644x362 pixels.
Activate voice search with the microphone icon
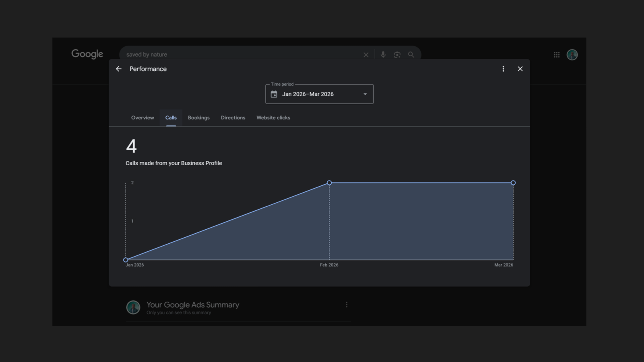point(383,54)
